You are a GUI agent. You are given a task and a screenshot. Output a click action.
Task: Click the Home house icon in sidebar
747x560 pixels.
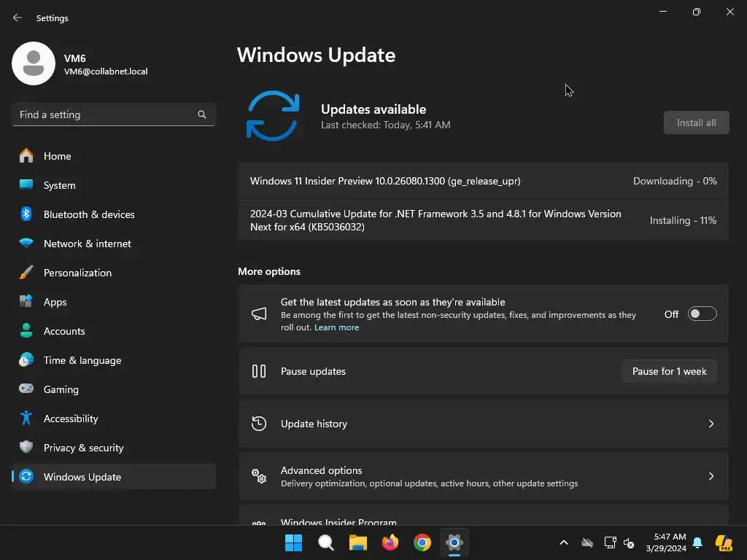[x=26, y=156]
